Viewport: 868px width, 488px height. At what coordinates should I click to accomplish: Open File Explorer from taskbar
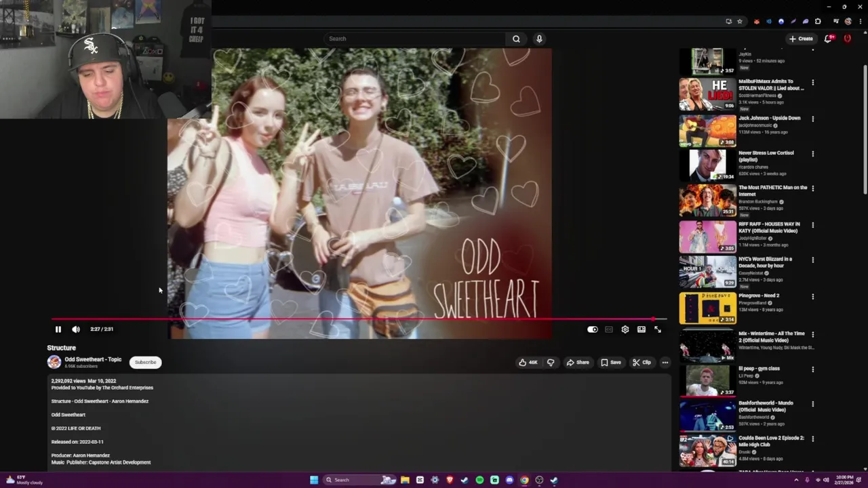[x=405, y=480]
